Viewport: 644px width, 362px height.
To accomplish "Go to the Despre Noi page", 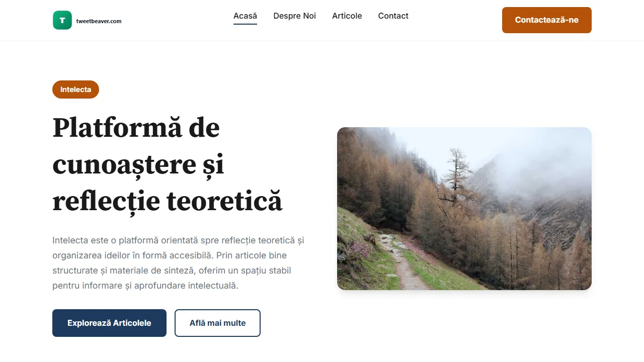I will pyautogui.click(x=294, y=16).
